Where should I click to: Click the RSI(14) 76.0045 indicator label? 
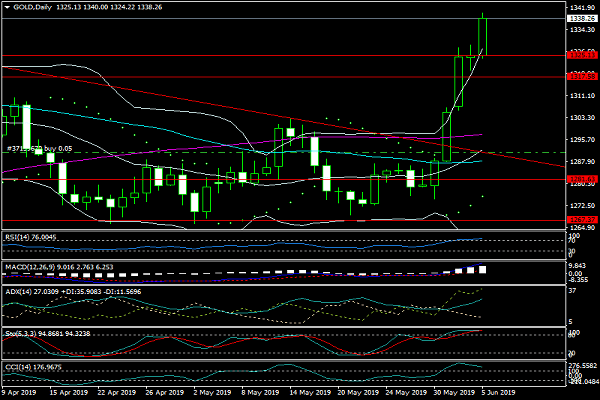tap(30, 237)
